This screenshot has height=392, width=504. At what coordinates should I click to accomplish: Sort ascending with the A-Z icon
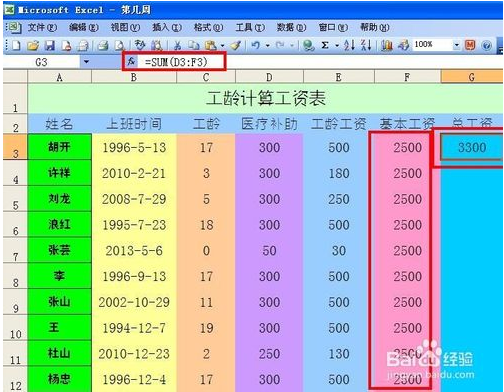[x=349, y=45]
